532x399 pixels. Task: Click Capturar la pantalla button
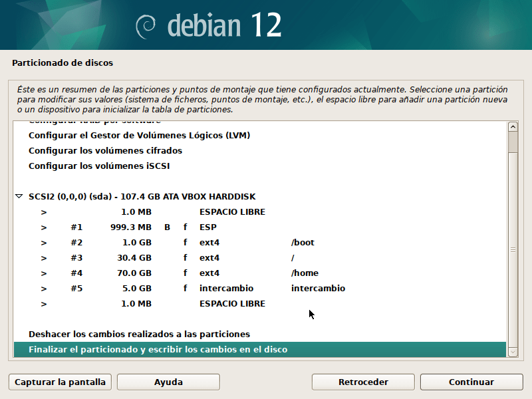pyautogui.click(x=60, y=382)
